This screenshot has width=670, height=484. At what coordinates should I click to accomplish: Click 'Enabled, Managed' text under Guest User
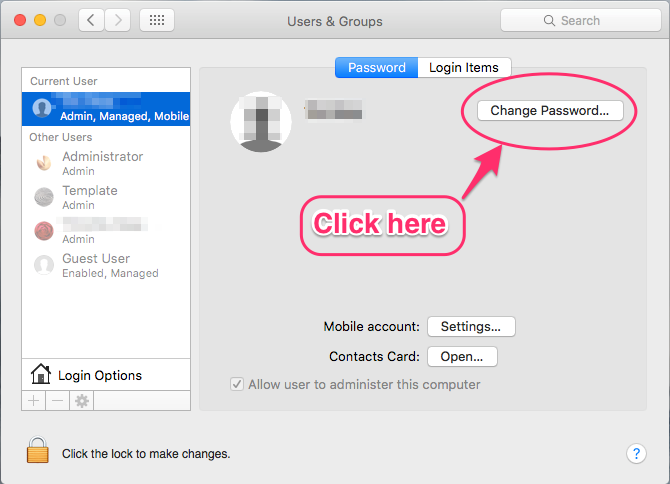110,273
